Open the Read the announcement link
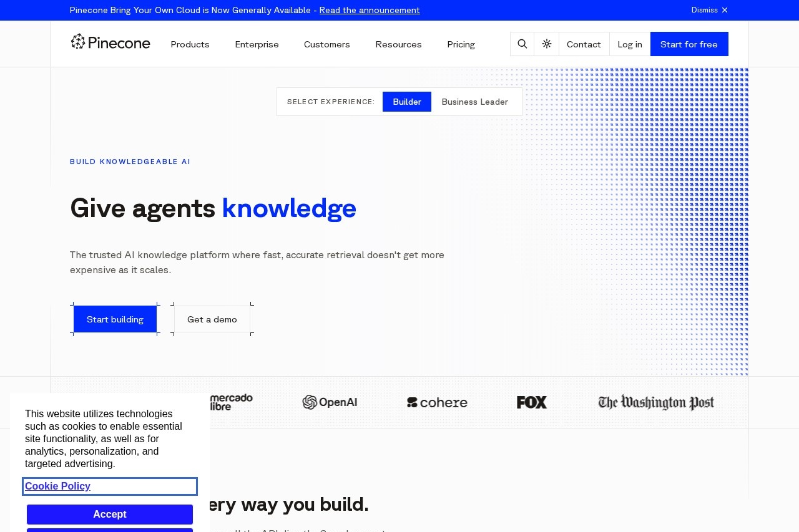The height and width of the screenshot is (532, 799). [x=370, y=10]
